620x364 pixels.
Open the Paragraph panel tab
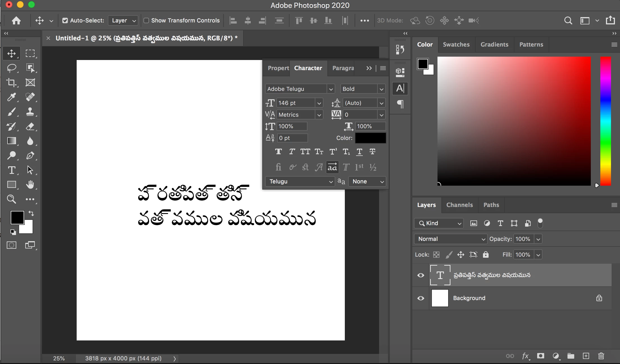[343, 68]
